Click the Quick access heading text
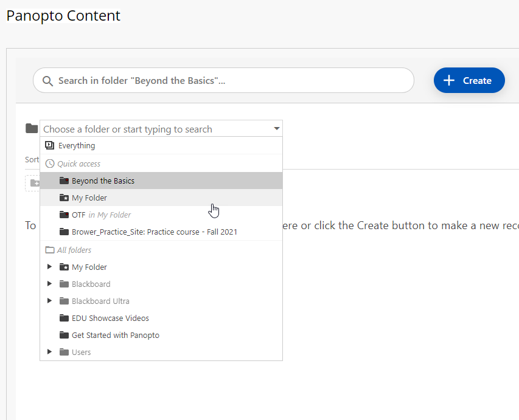The width and height of the screenshot is (519, 420). click(x=78, y=164)
